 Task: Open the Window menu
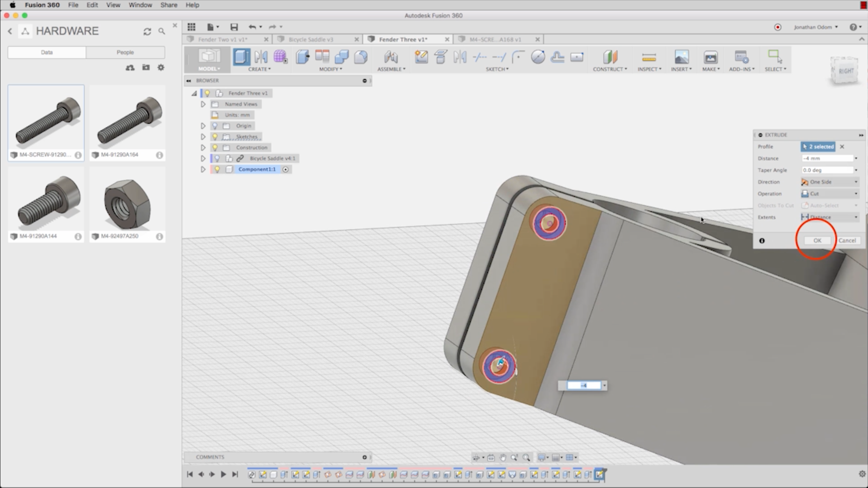pyautogui.click(x=140, y=5)
